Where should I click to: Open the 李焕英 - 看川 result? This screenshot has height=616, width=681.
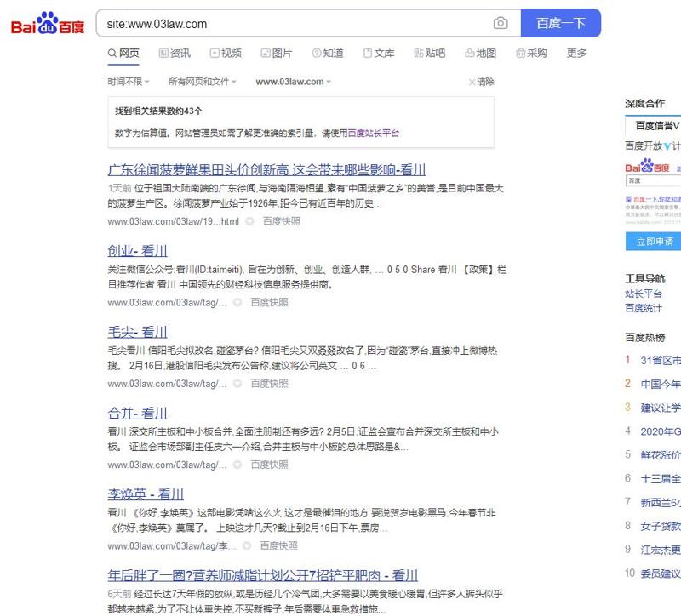point(146,494)
